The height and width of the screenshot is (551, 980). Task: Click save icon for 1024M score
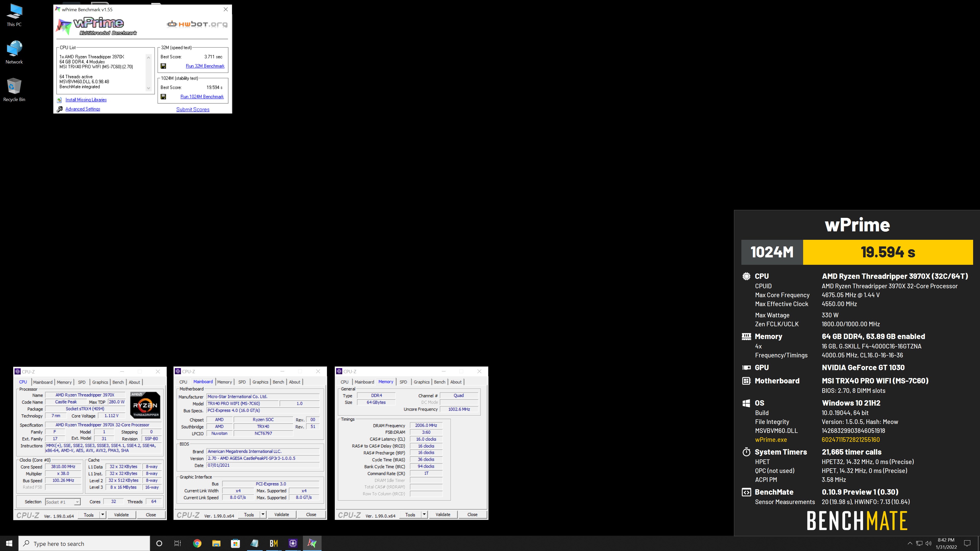point(163,97)
